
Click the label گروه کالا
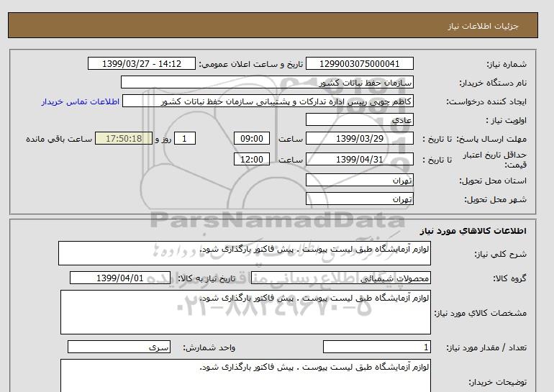tap(510, 278)
